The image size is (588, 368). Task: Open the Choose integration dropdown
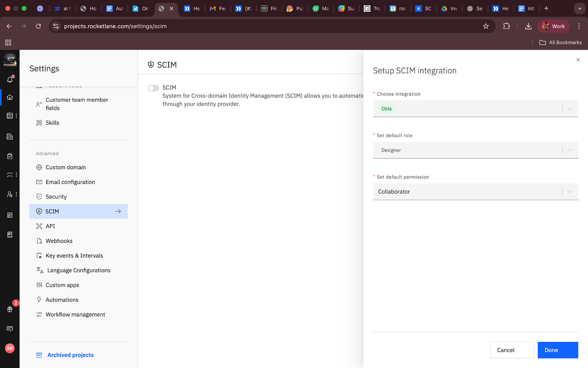click(x=476, y=109)
